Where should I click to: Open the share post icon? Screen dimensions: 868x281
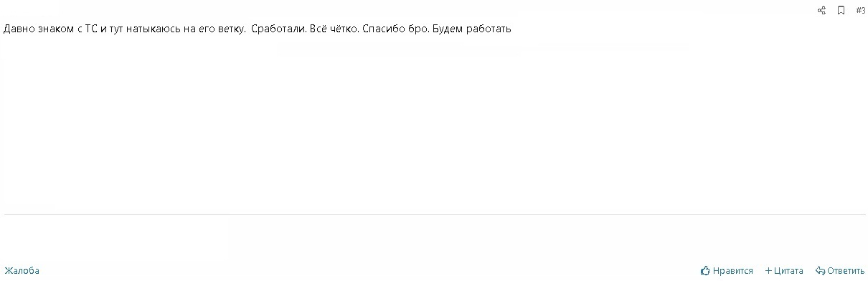(x=822, y=11)
